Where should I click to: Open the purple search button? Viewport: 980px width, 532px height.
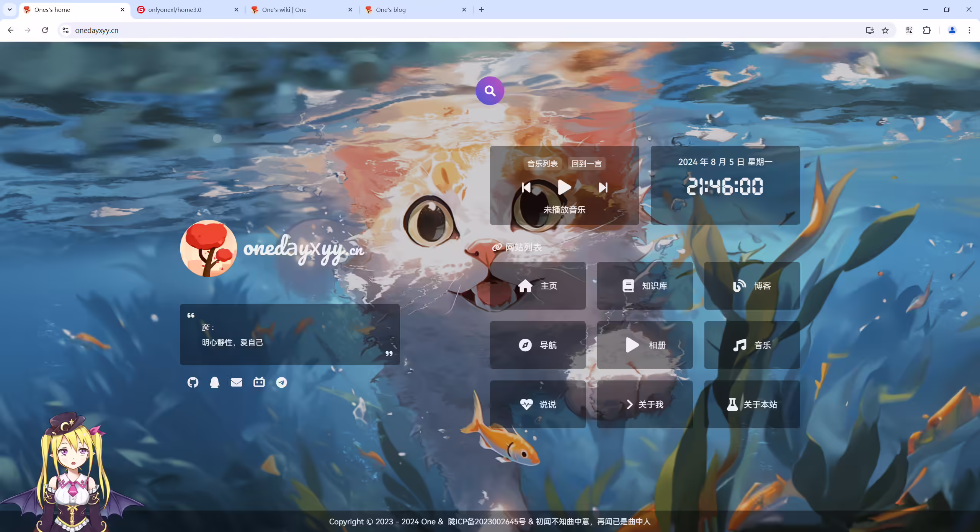pos(490,91)
